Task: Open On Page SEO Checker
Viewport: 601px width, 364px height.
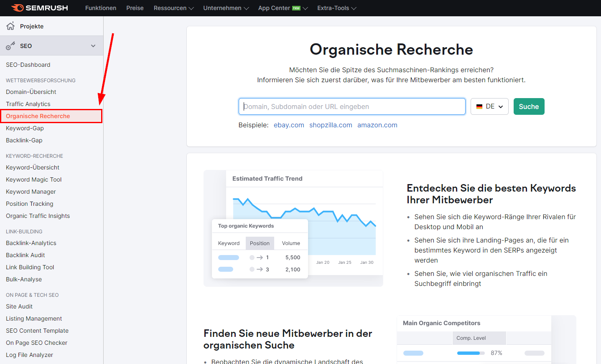Action: (37, 343)
